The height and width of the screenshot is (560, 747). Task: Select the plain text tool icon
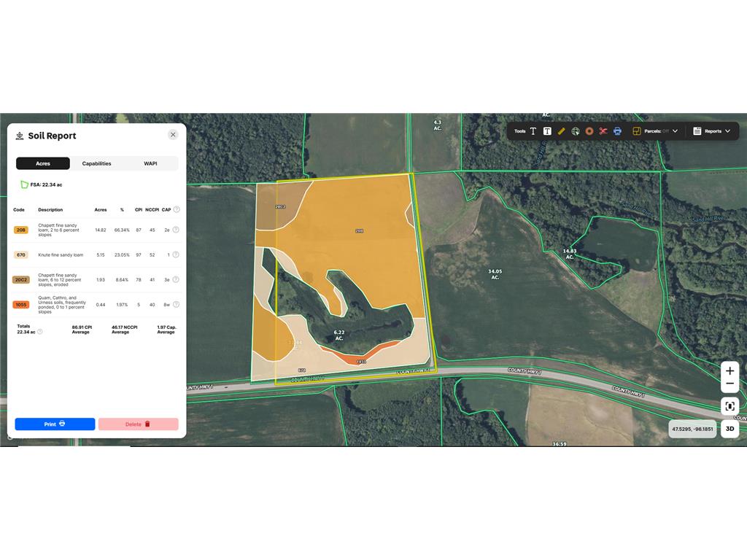[x=533, y=131]
